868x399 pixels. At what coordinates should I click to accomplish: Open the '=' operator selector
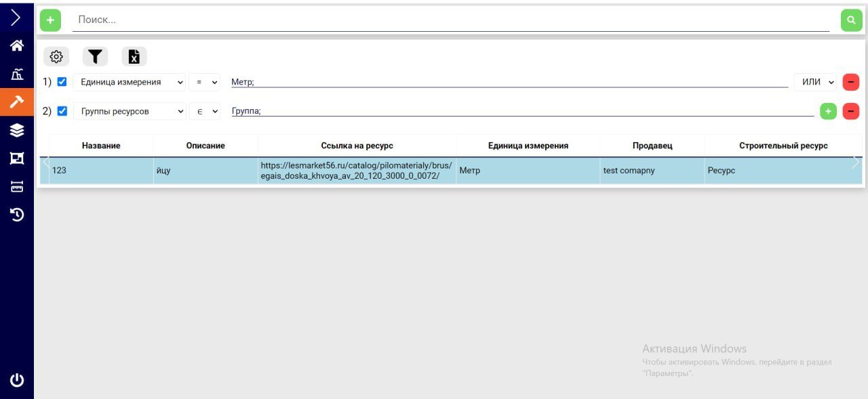coord(205,81)
